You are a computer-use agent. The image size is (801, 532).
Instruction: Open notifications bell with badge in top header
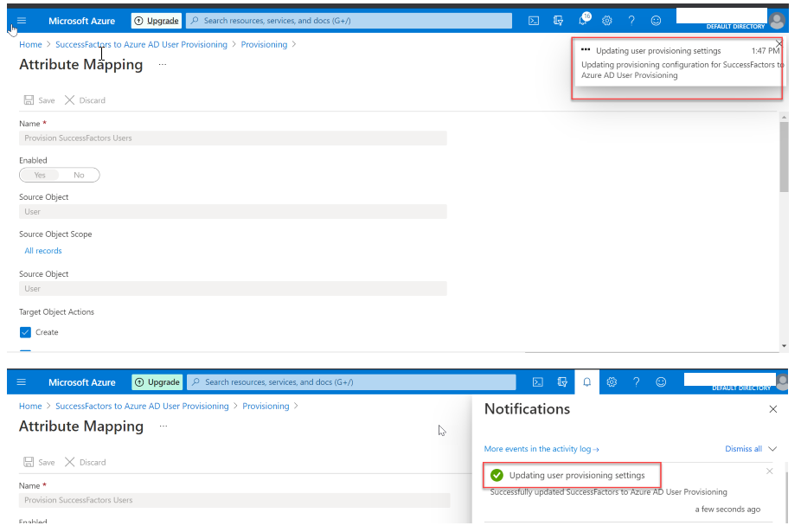[x=583, y=20]
